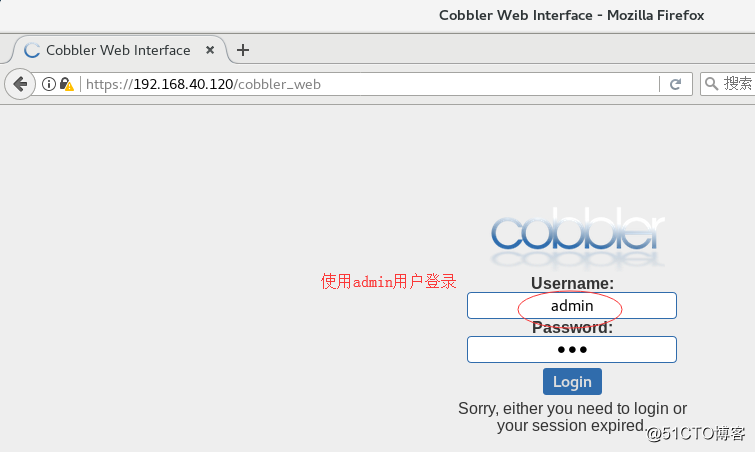Reload the page using the refresh icon
755x452 pixels.
pyautogui.click(x=676, y=84)
